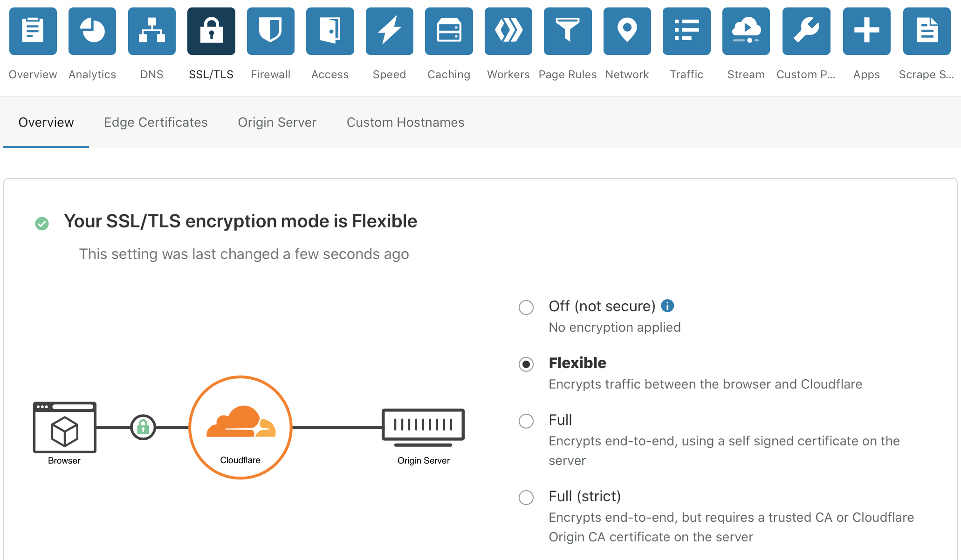This screenshot has height=560, width=961.
Task: Choose the Full (strict) radio option
Action: pyautogui.click(x=526, y=498)
